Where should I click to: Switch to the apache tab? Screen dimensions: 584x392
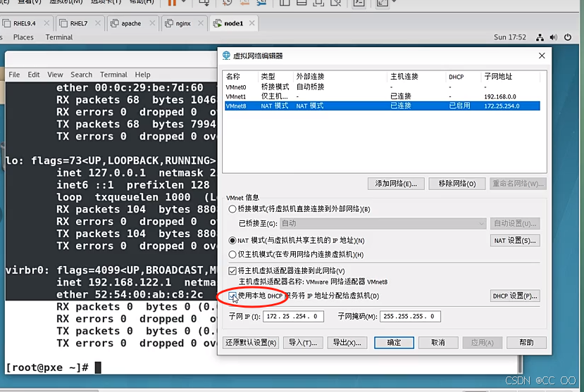(131, 23)
